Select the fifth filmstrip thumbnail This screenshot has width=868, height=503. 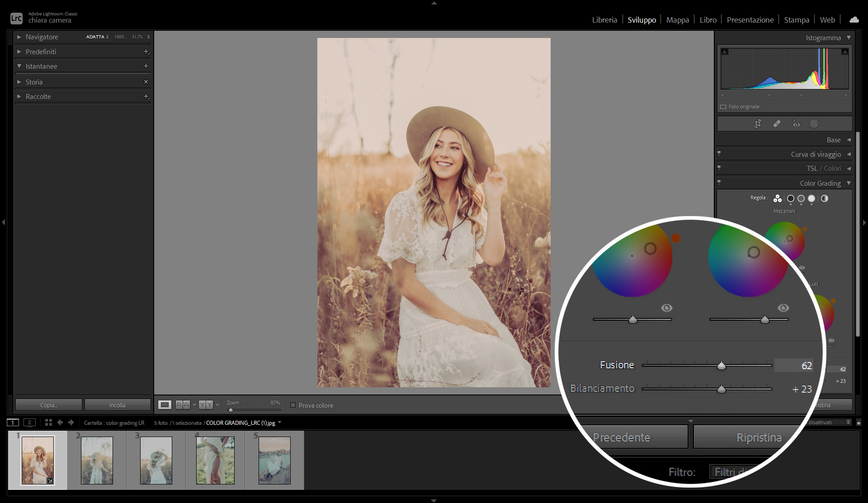click(274, 460)
